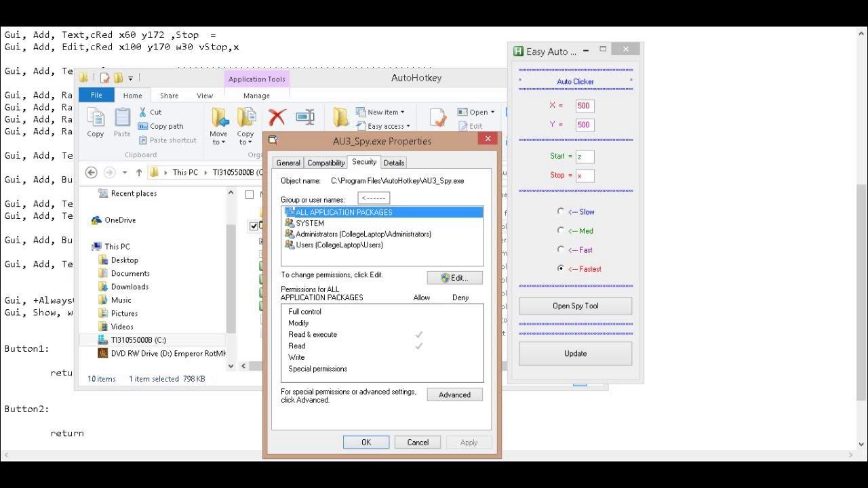Click the Open Spy Tool button
This screenshot has width=868, height=488.
(576, 306)
